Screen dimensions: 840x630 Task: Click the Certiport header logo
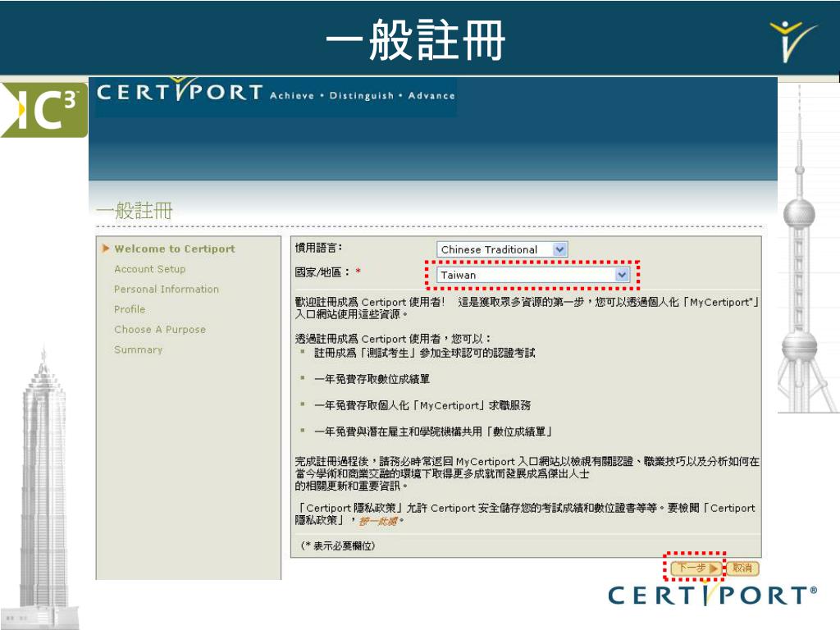coord(180,92)
